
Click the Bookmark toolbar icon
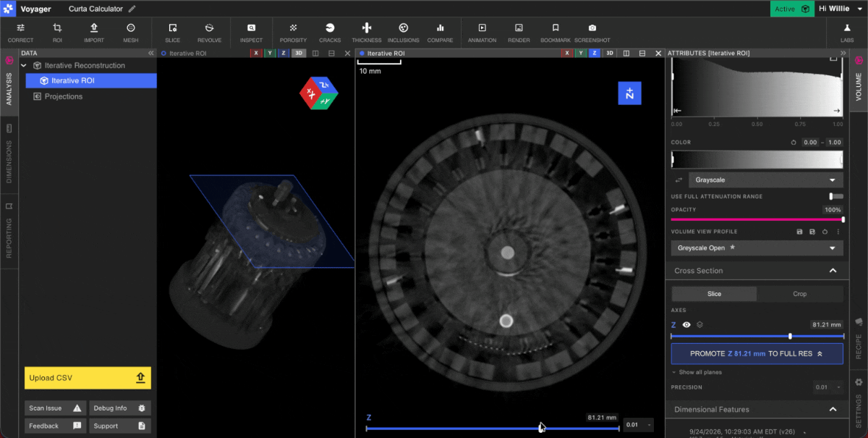(555, 32)
